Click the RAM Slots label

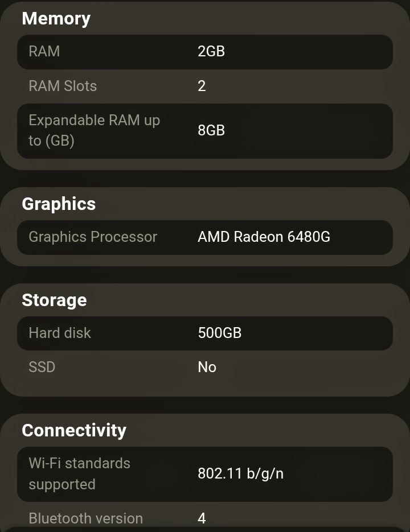[x=63, y=86]
